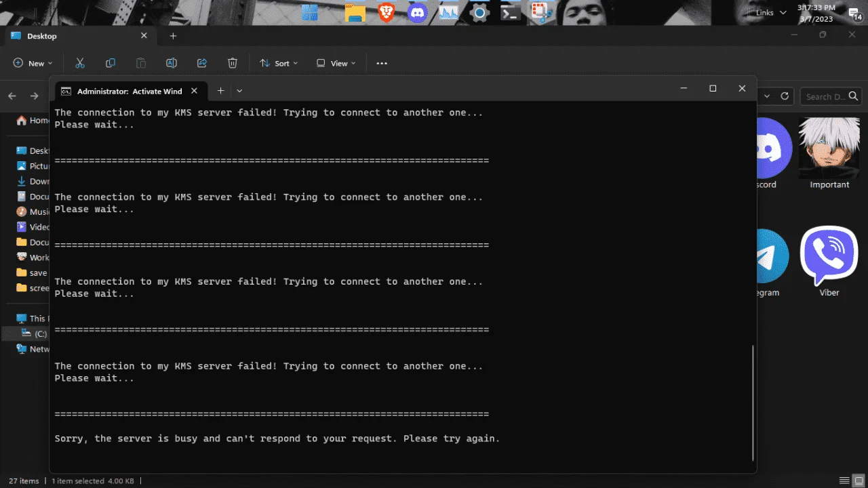Select the Desktop tab in File Explorer
The image size is (868, 488).
79,36
